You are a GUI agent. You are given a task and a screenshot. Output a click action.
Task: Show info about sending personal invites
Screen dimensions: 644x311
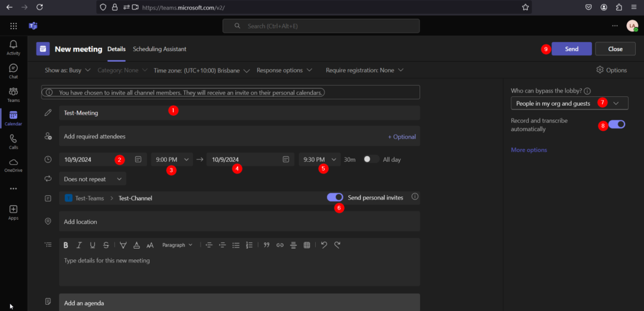click(414, 196)
